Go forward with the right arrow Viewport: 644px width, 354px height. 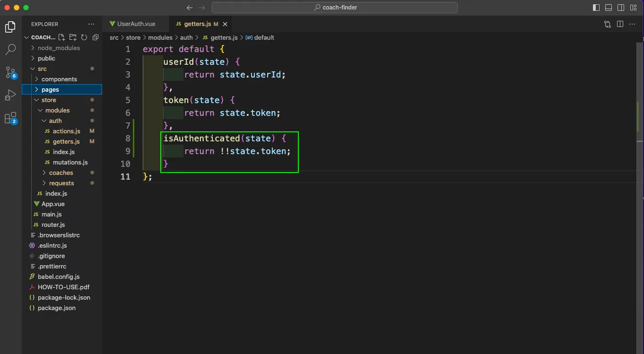click(202, 8)
